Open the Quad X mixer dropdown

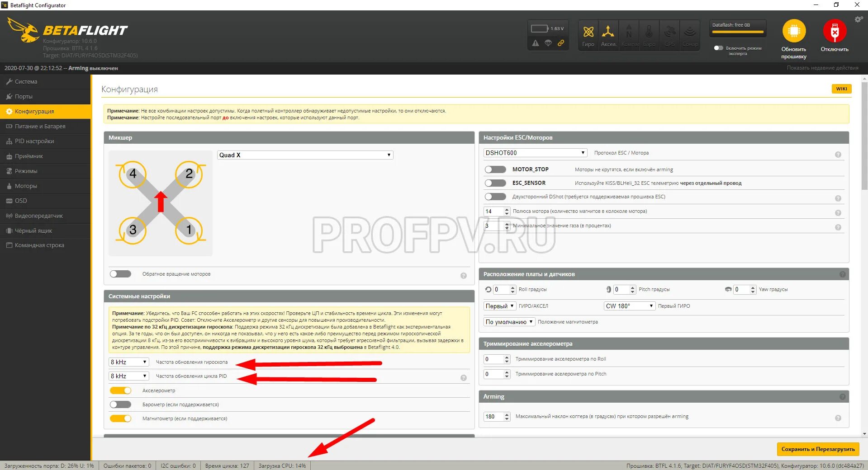click(305, 155)
